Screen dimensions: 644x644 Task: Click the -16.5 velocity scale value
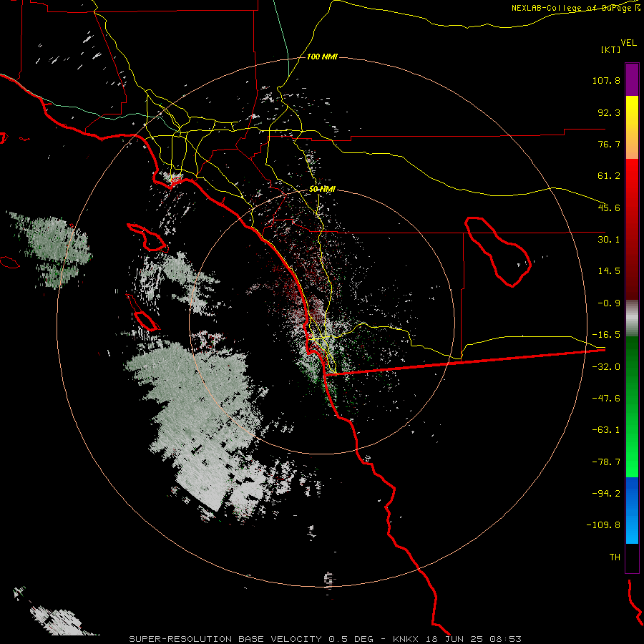pos(606,335)
